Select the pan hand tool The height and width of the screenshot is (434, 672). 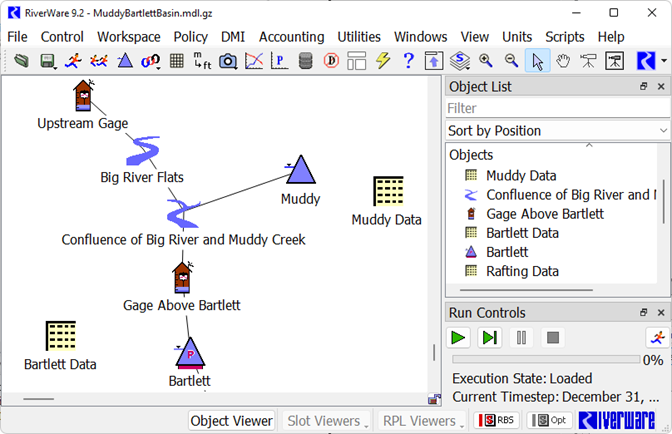click(x=563, y=61)
